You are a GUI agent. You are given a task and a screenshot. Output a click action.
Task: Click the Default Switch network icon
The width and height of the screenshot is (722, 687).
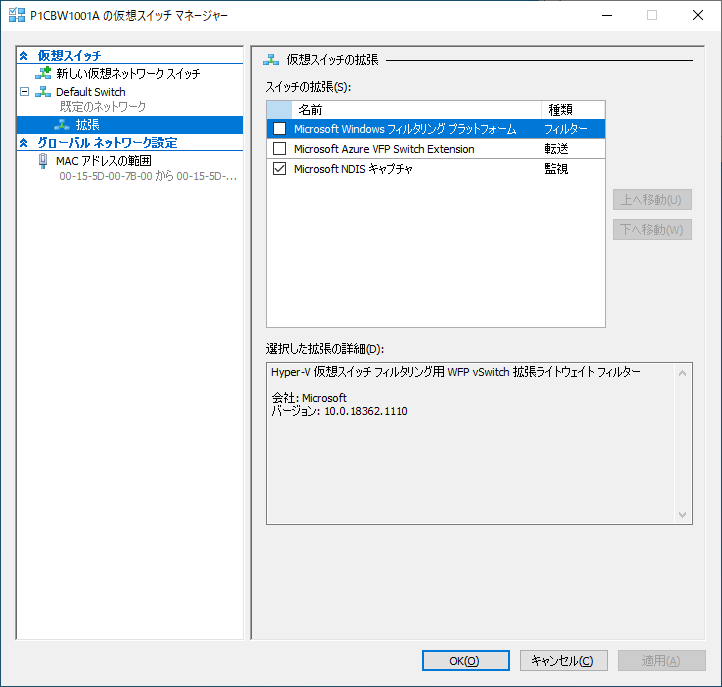click(43, 92)
